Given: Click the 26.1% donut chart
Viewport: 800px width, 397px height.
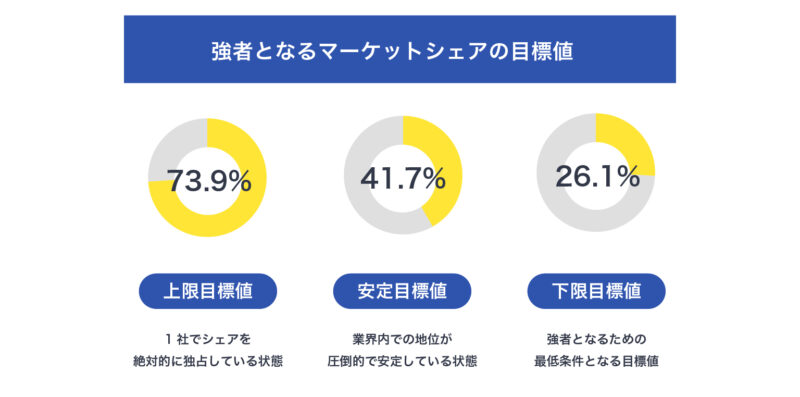Looking at the screenshot, I should tap(595, 172).
